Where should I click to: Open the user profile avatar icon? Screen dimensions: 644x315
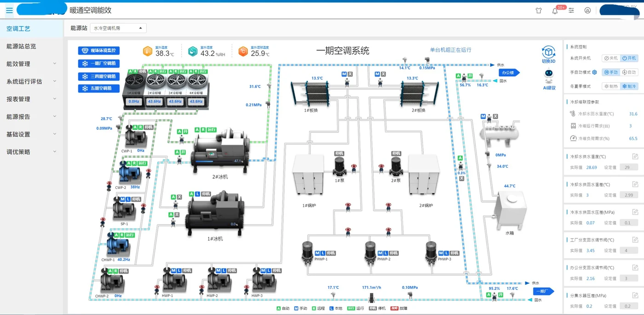click(x=587, y=11)
